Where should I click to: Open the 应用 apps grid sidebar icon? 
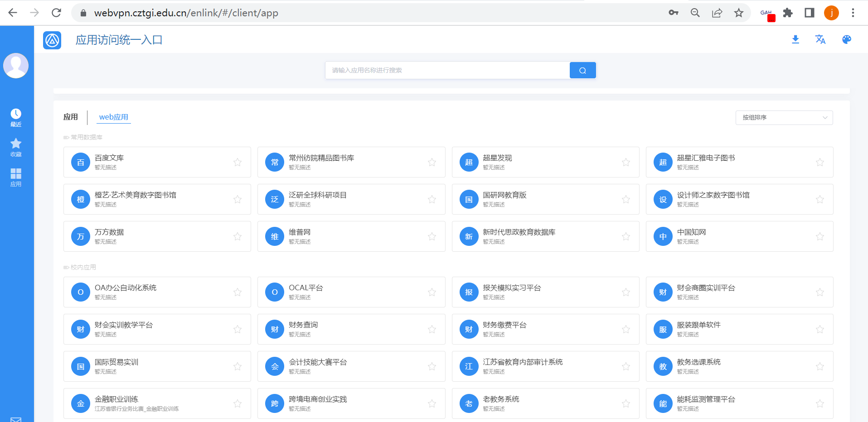[16, 177]
